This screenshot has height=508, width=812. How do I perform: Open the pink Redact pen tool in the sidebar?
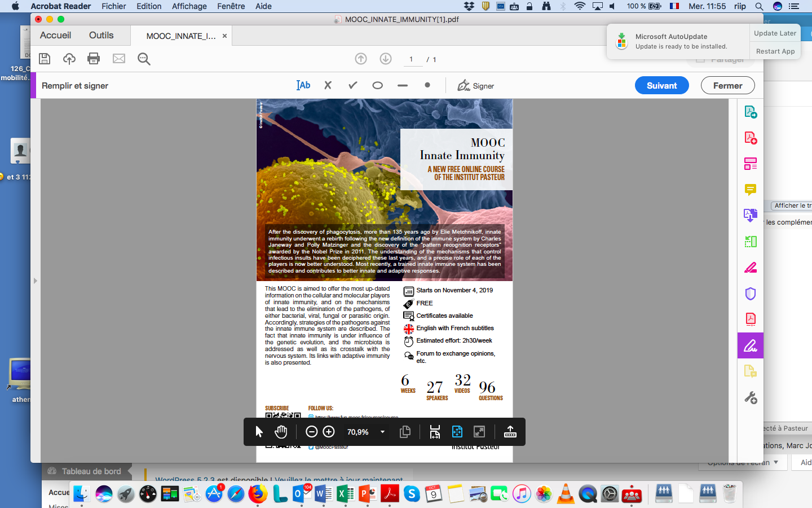click(751, 268)
